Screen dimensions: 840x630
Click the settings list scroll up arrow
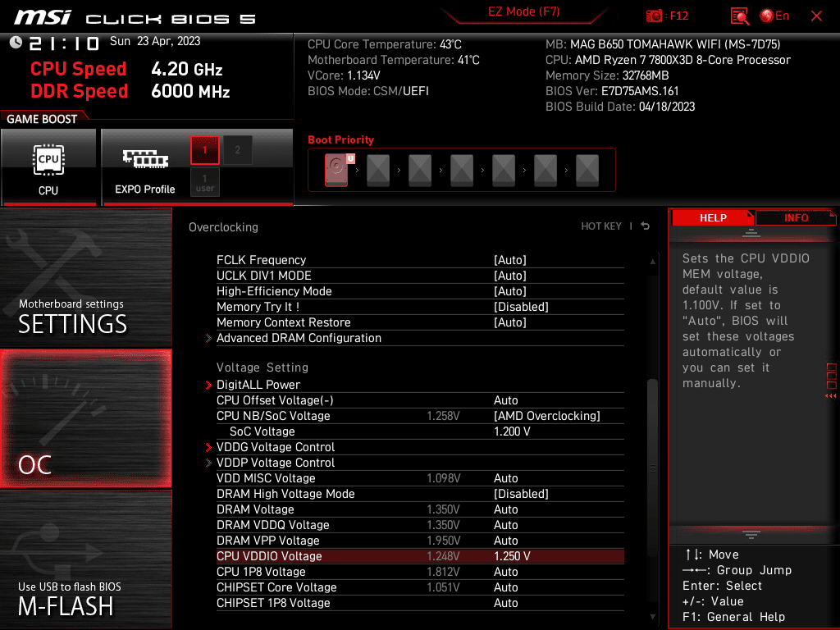[x=652, y=262]
